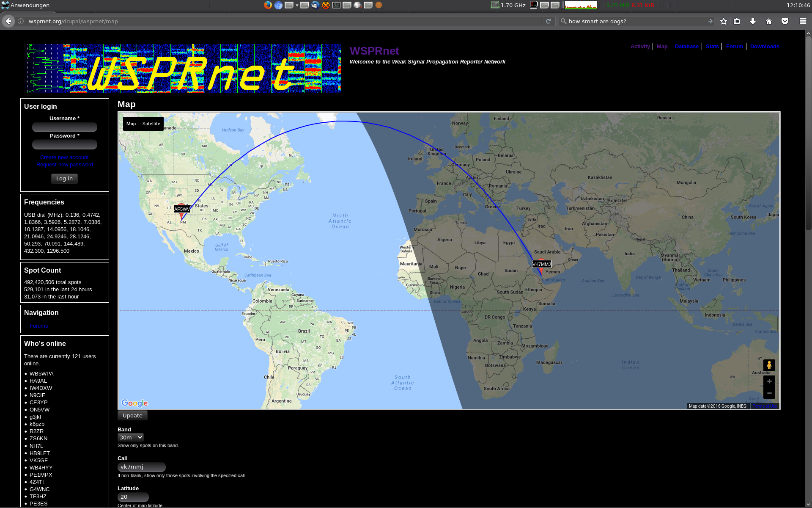This screenshot has width=812, height=508.
Task: Go to the browser home page icon
Action: coord(769,21)
